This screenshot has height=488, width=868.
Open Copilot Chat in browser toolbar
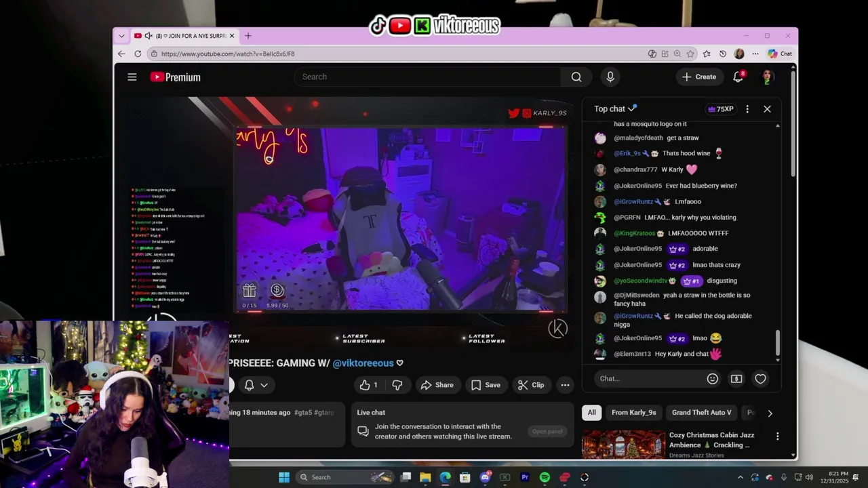click(780, 54)
